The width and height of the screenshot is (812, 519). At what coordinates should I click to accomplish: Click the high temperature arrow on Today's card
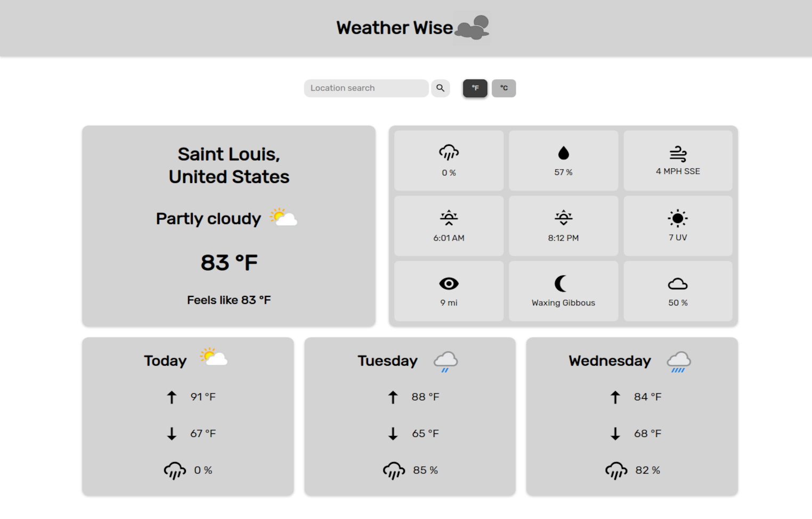[172, 397]
